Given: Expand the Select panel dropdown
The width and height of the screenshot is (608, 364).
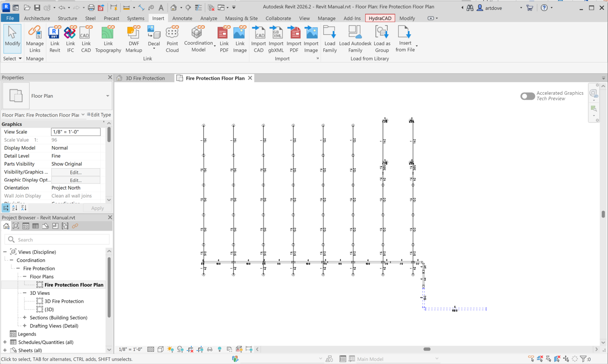Looking at the screenshot, I should tap(12, 58).
